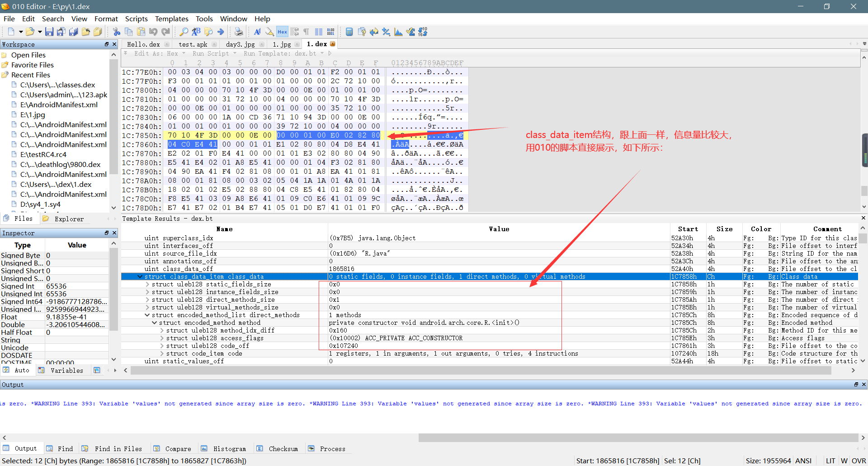Expand struct code_item code node
Image resolution: width=868 pixels, height=466 pixels.
coord(162,353)
